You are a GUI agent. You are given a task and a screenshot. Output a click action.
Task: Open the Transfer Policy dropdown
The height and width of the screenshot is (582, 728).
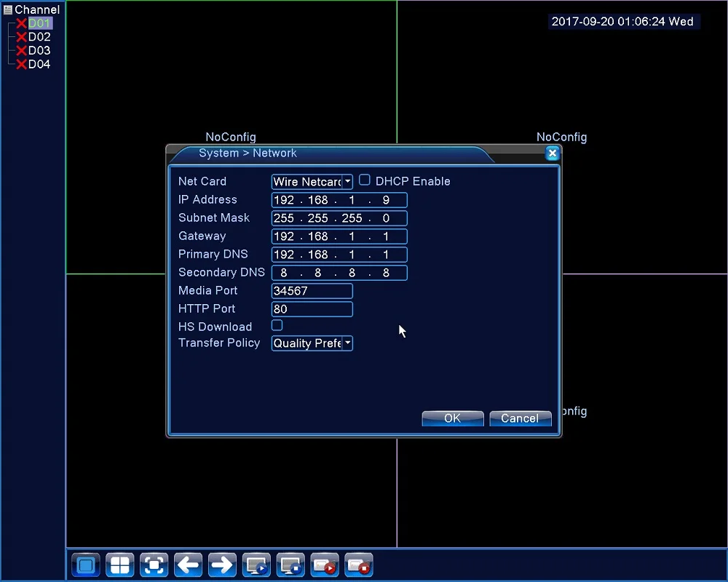tap(312, 343)
